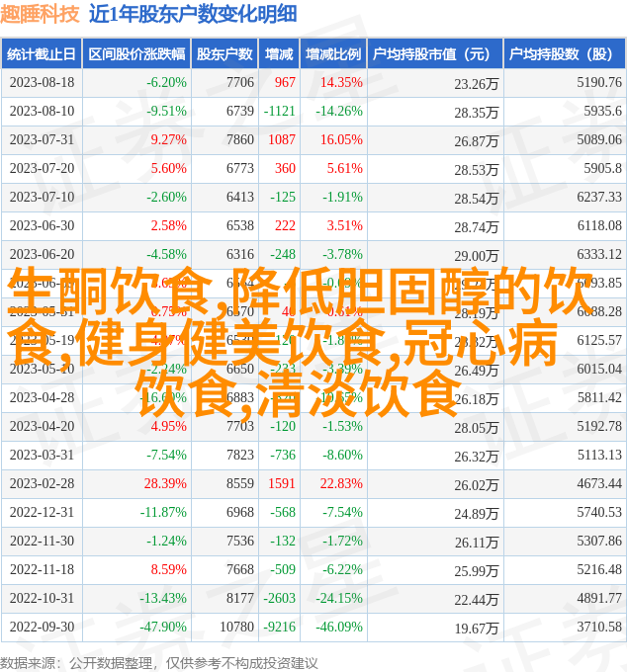Select the 2022-12-31 date cell
This screenshot has width=627, height=672.
tap(42, 513)
